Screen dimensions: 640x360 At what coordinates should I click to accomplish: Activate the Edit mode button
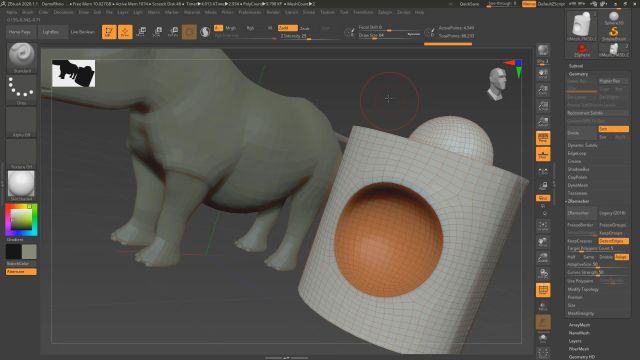coord(109,32)
